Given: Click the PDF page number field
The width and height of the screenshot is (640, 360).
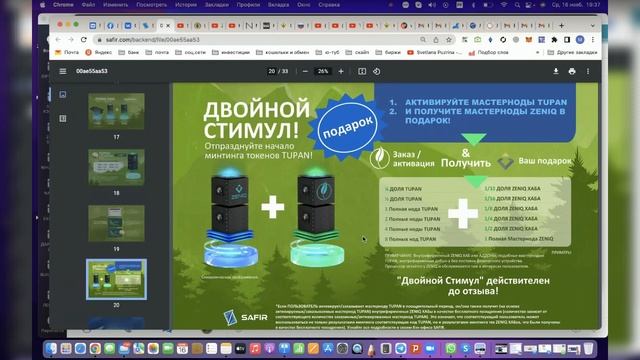Looking at the screenshot, I should [x=271, y=71].
